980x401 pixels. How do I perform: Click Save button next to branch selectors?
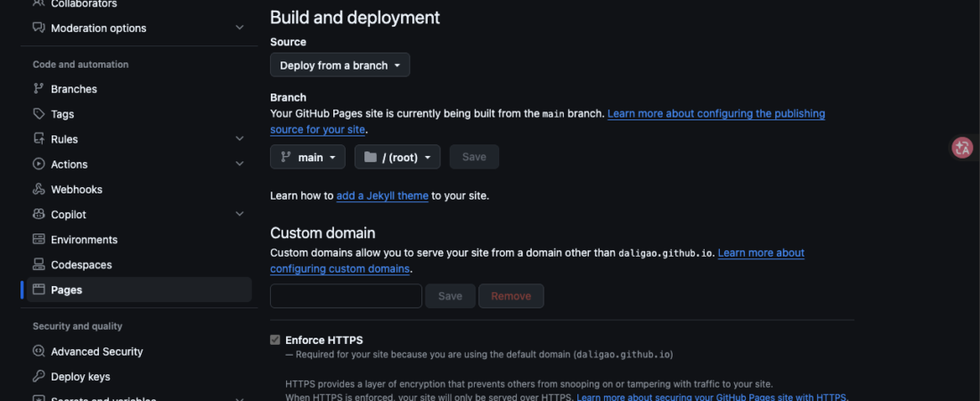(474, 157)
